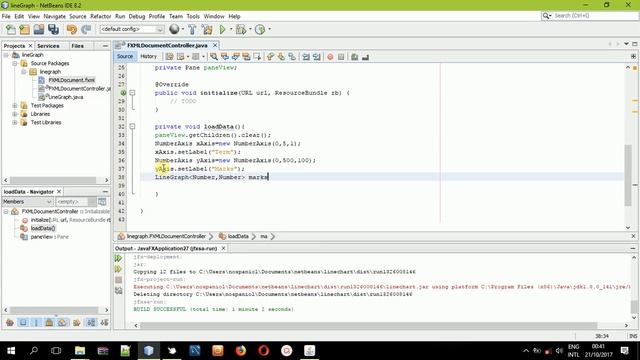
Task: Collapse the Source Packages node
Action: 15,63
